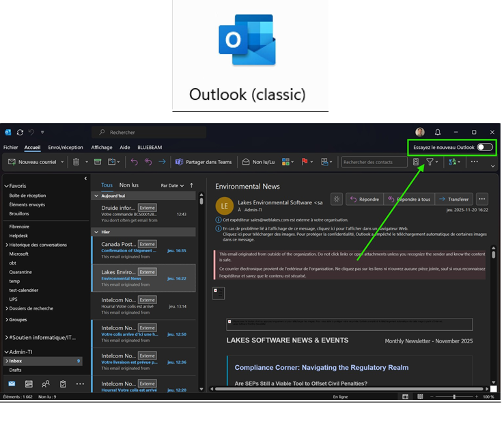Viewport: 504px width, 430px height.
Task: Click the Undo icon in title bar
Action: click(31, 132)
